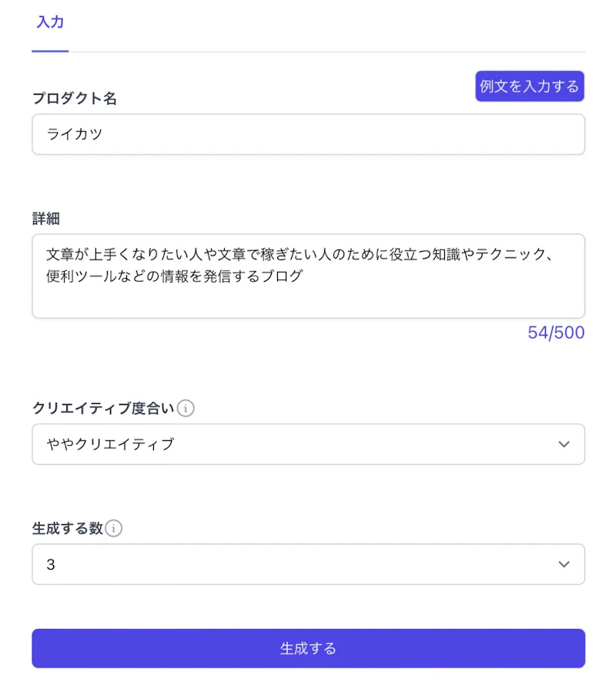616x692 pixels.
Task: Click the selected value 3 text
Action: point(51,564)
